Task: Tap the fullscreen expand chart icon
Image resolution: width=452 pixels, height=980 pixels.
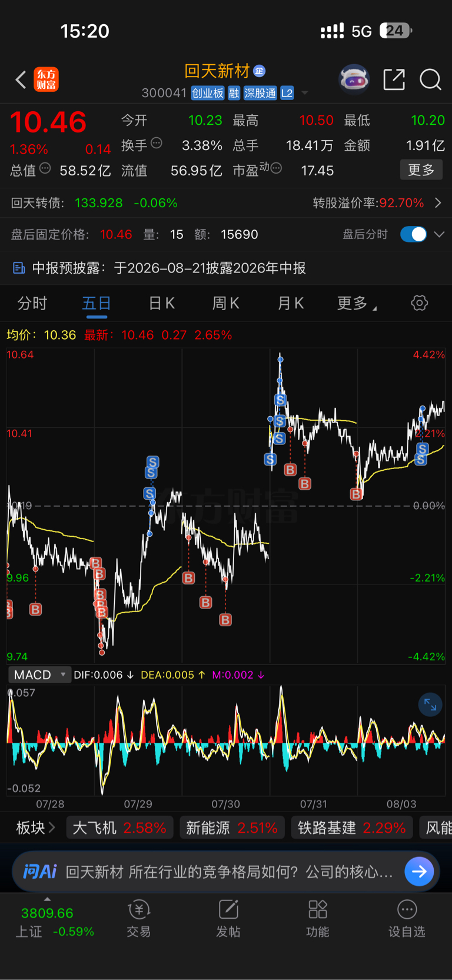Action: click(430, 705)
